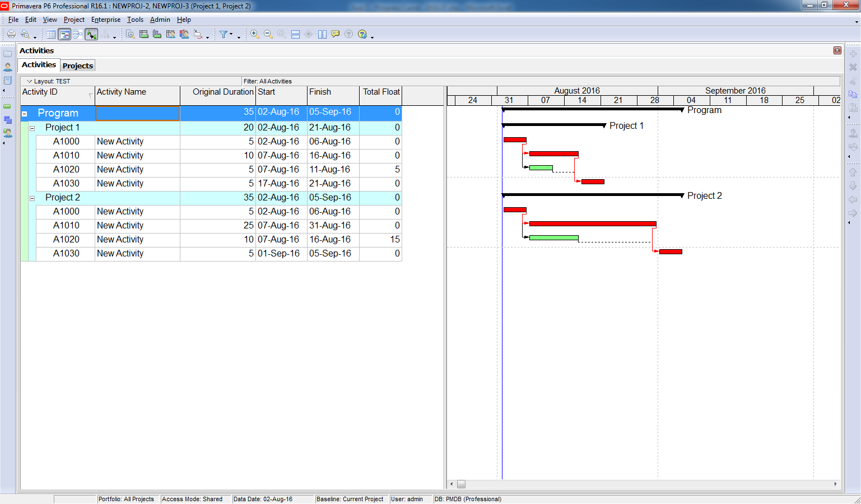Select activity A1030 under Project 2
Image resolution: width=861 pixels, height=504 pixels.
click(x=67, y=253)
